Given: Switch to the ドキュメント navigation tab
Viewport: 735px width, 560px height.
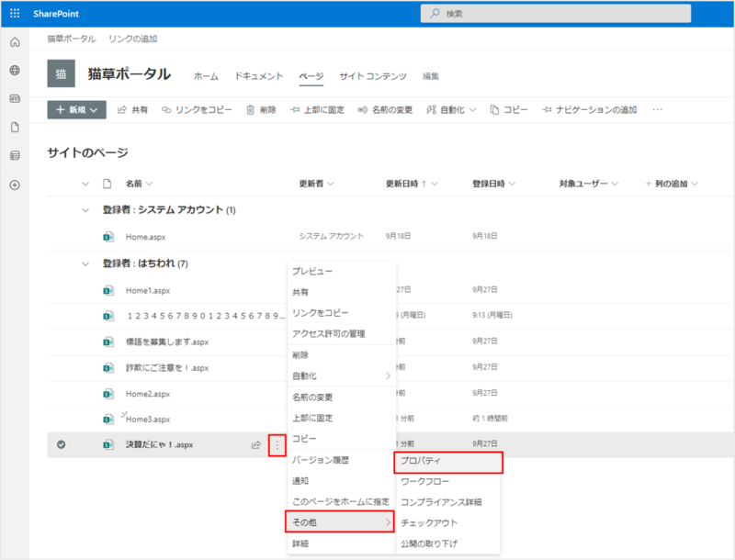Looking at the screenshot, I should pyautogui.click(x=258, y=75).
